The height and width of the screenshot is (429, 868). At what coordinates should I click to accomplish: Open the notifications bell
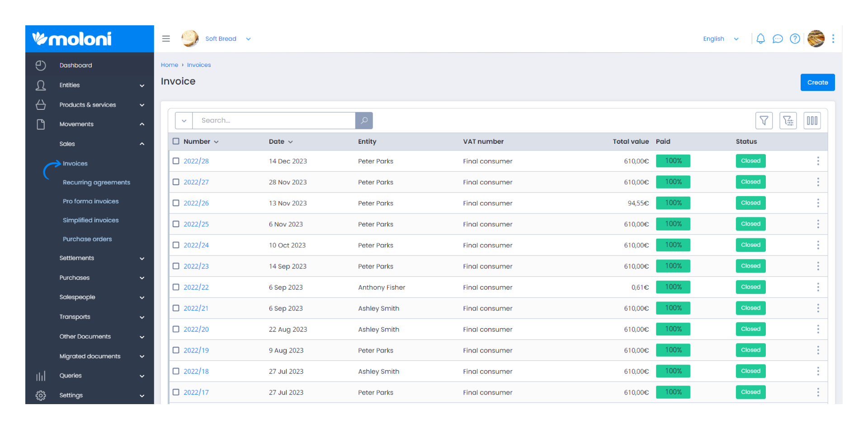click(761, 39)
